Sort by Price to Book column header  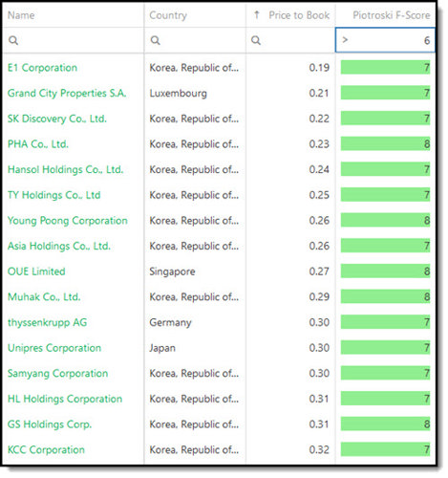[x=299, y=15]
